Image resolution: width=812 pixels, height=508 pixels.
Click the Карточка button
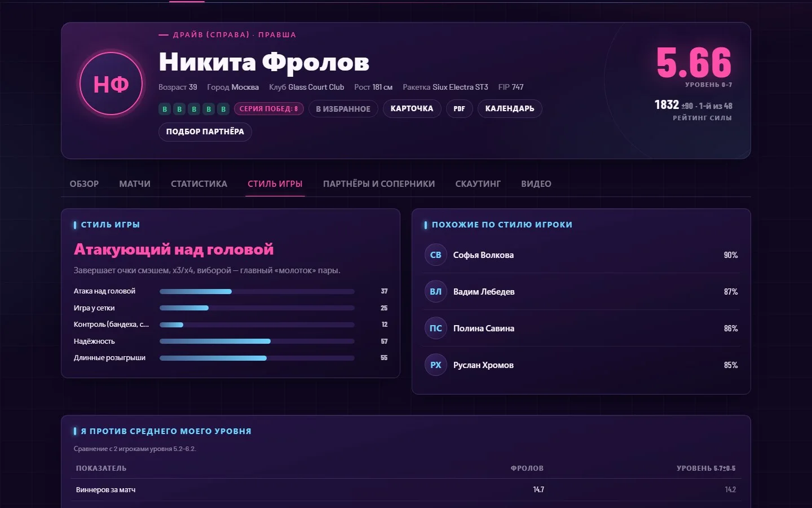click(x=412, y=109)
